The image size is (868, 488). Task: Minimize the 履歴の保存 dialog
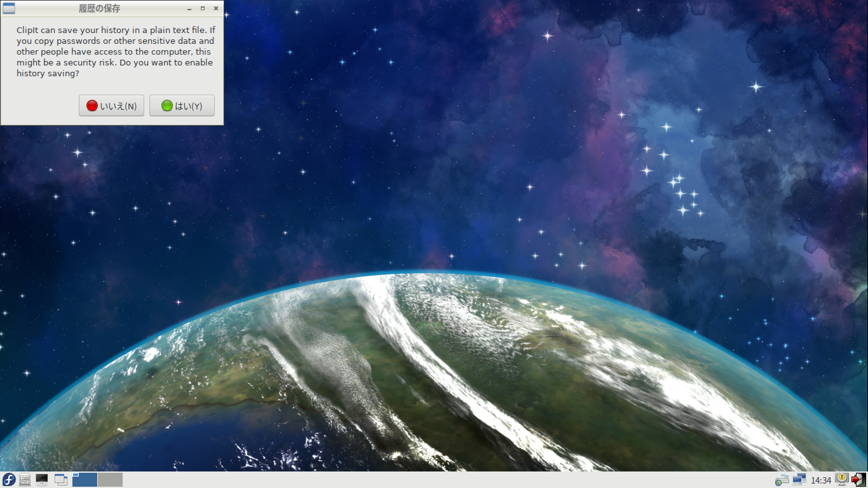click(x=190, y=9)
